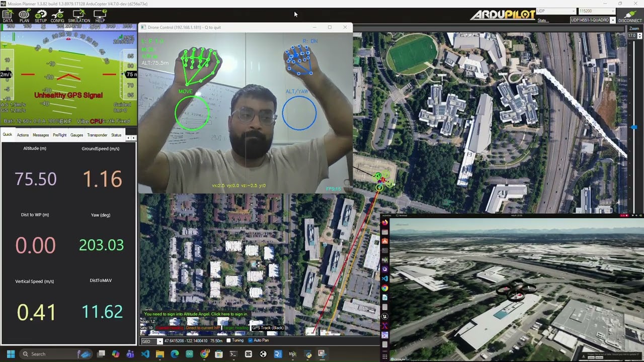644x362 pixels.
Task: Open the DATA flight data screen
Action: [7, 16]
